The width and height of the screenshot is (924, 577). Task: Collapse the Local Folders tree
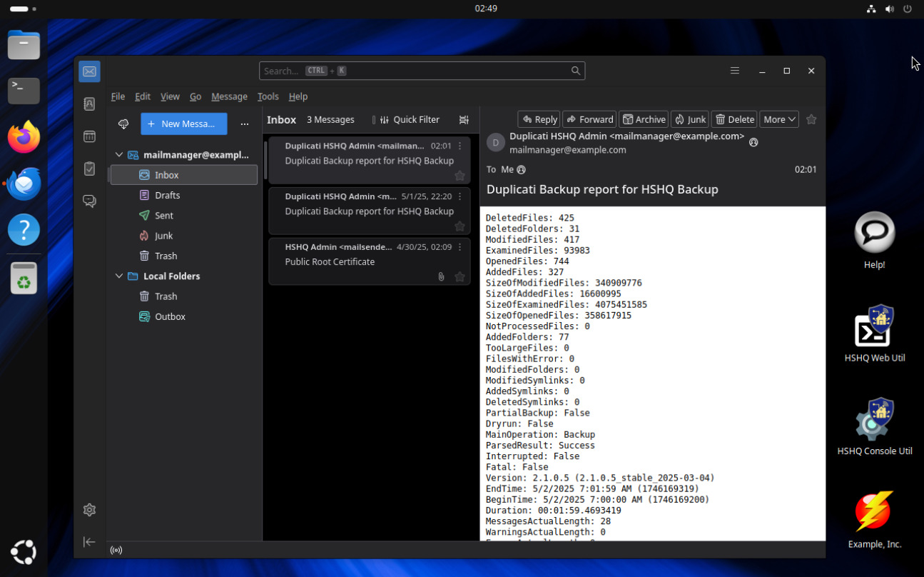point(119,276)
